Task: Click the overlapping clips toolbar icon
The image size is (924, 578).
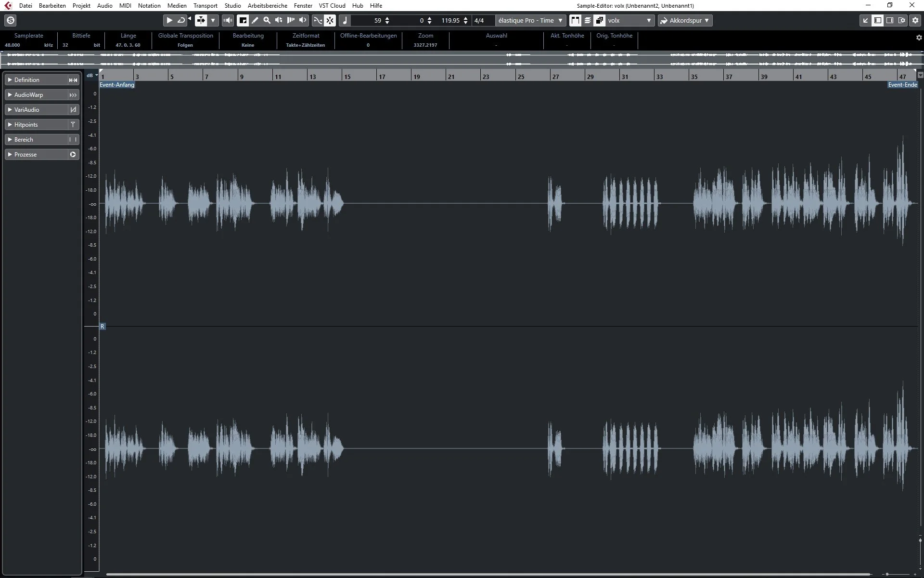Action: click(x=600, y=20)
